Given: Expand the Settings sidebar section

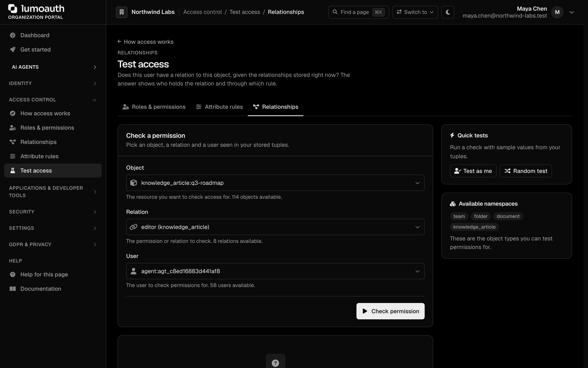Looking at the screenshot, I should 53,228.
